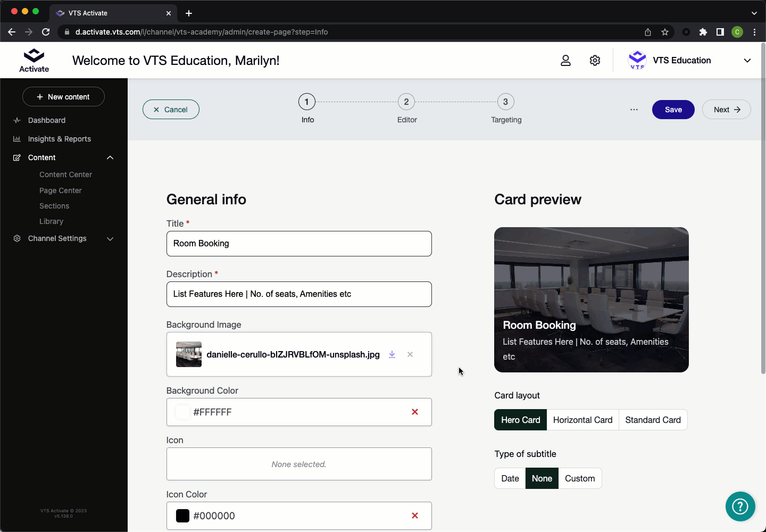Open the browser tab search chevron
766x532 pixels.
[754, 13]
